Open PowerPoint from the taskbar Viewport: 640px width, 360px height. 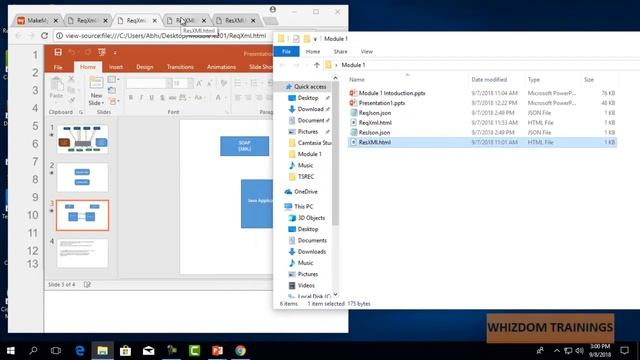pyautogui.click(x=217, y=351)
